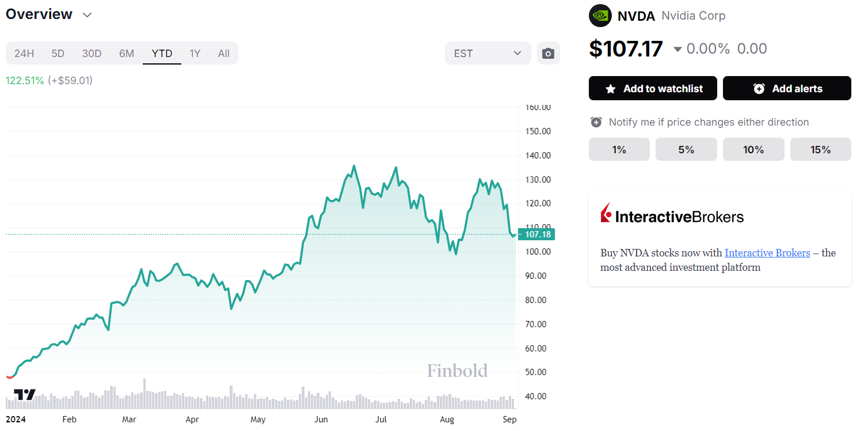Open the EST timezone dropdown
Image resolution: width=868 pixels, height=431 pixels.
coord(488,54)
